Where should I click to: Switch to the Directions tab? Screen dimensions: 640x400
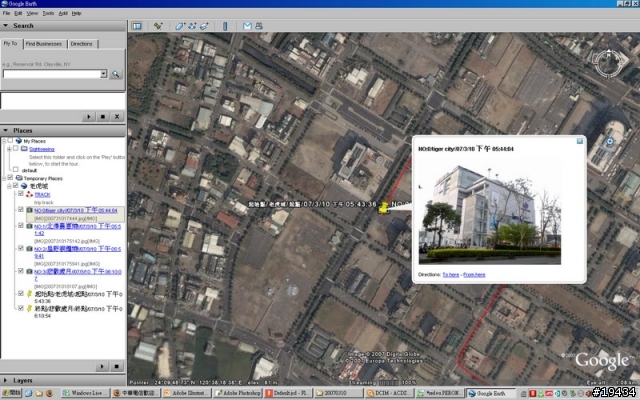coord(81,44)
